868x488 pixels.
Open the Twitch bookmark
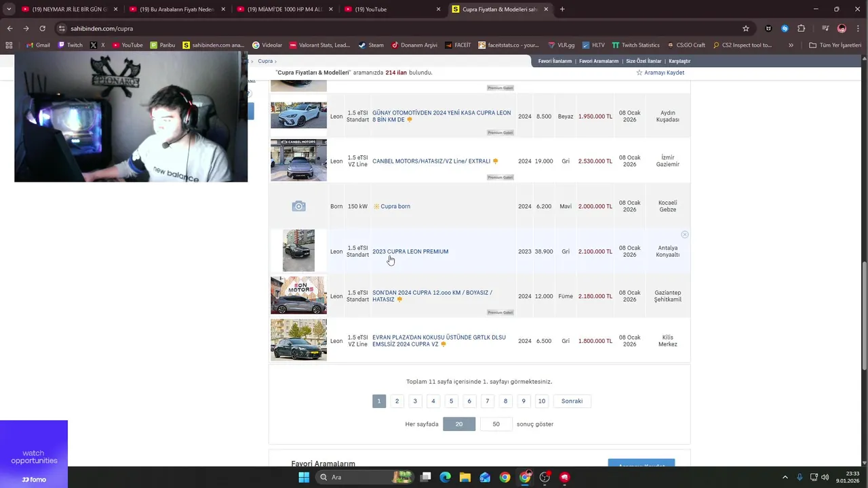(x=70, y=45)
